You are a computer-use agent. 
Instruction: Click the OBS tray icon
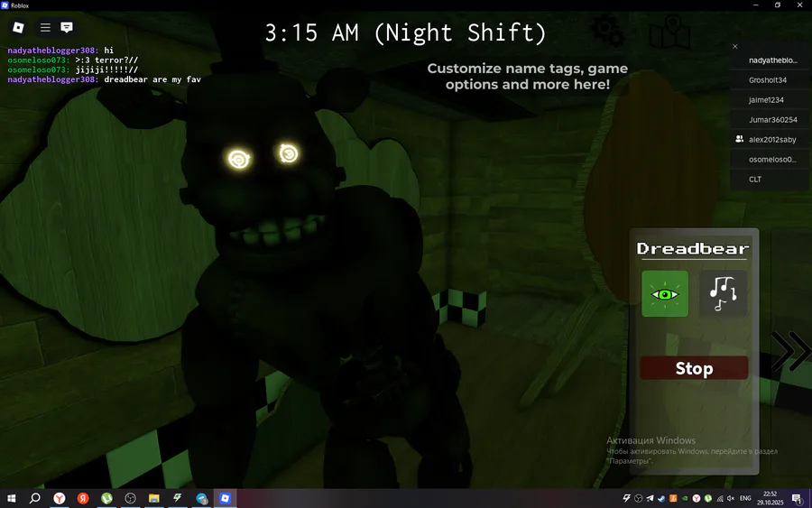click(639, 498)
